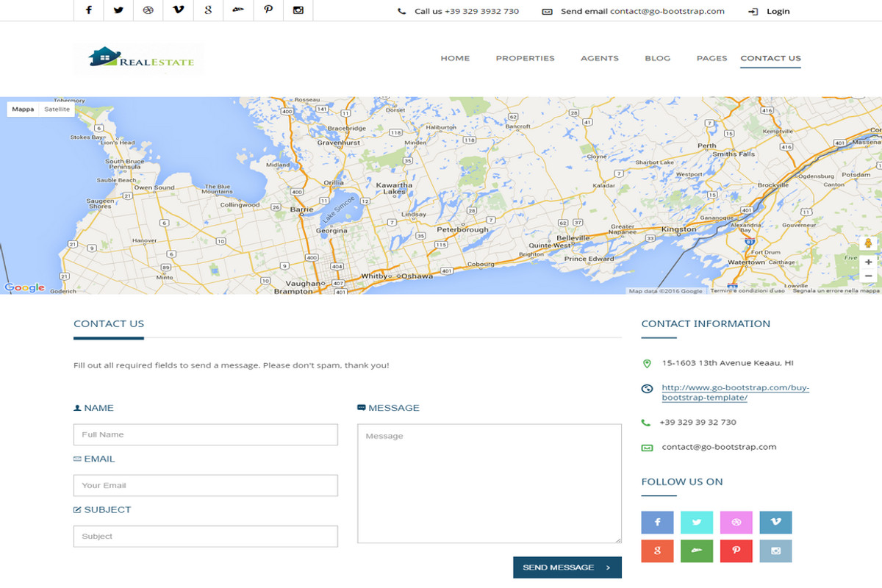Open the Blog menu
The height and width of the screenshot is (588, 882).
[x=657, y=58]
